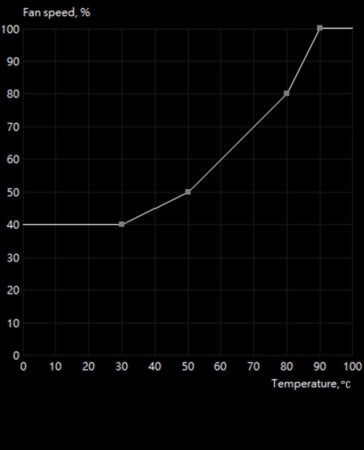Viewport: 364px width, 450px height.
Task: Click the steep curve segment between 80°C and 90°C
Action: click(x=303, y=61)
